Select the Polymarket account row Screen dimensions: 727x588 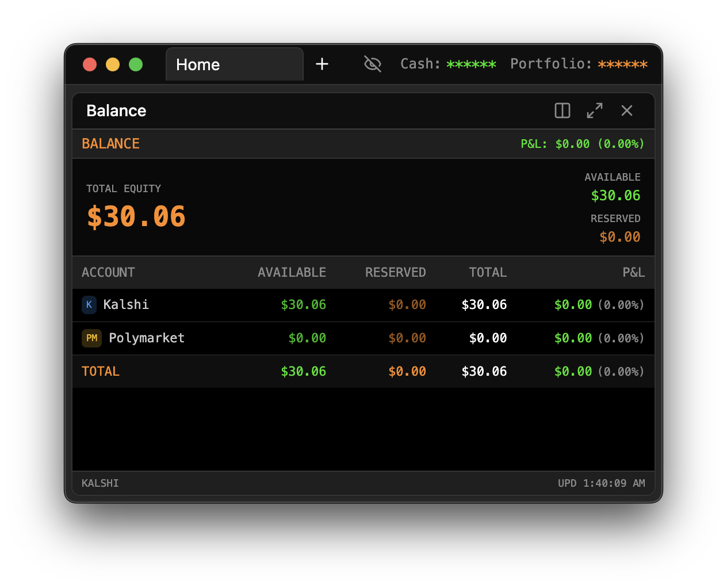[x=362, y=338]
